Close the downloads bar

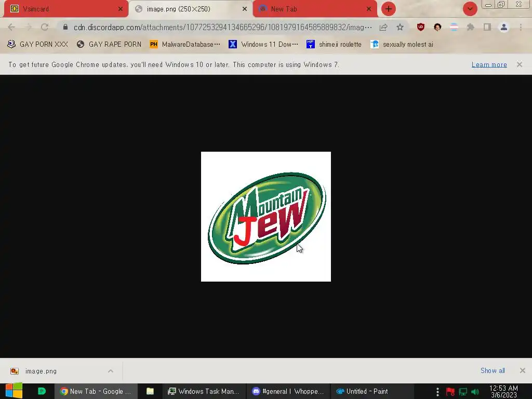pyautogui.click(x=523, y=370)
